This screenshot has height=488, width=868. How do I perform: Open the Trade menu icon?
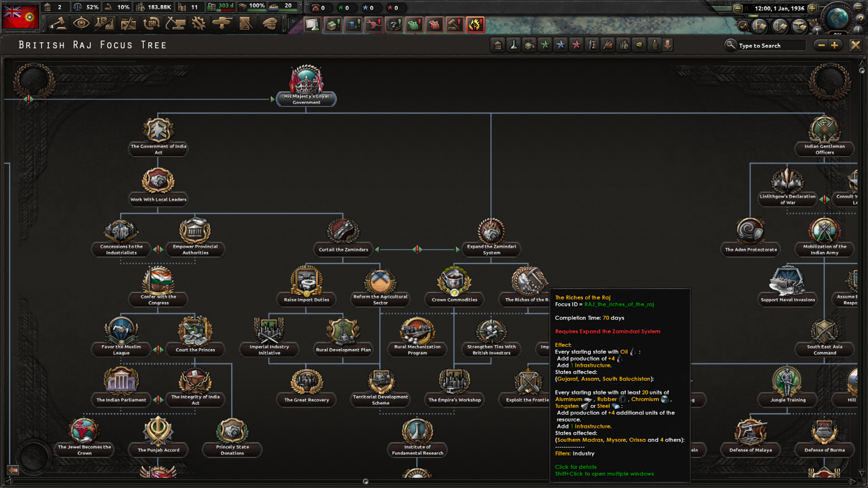point(152,24)
